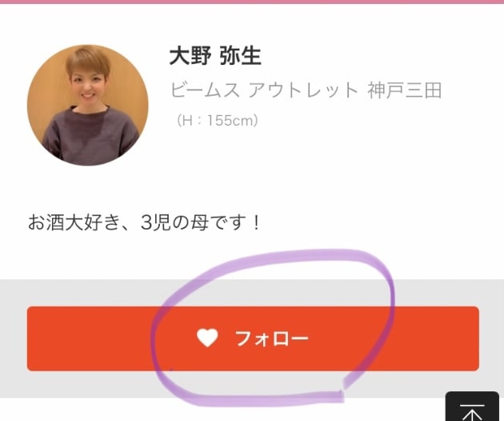The width and height of the screenshot is (504, 421).
Task: Select the staff name 大野 弥生
Action: pos(215,56)
